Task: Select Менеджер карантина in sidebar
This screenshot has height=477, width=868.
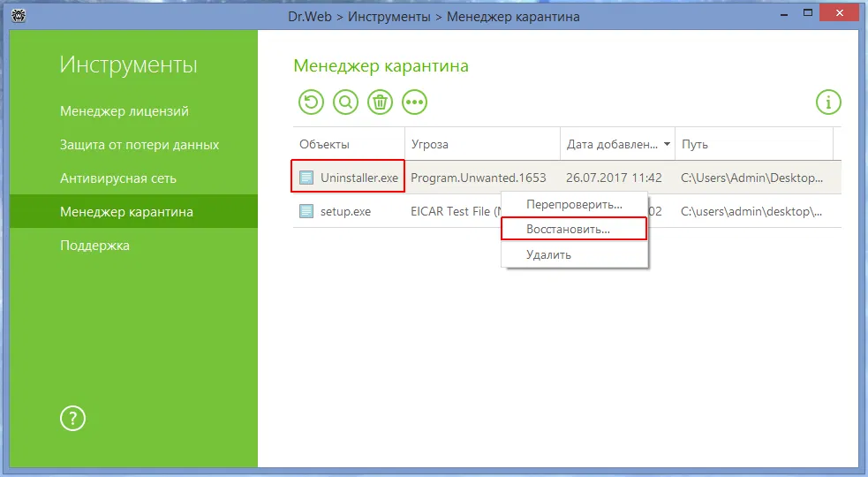Action: coord(133,211)
